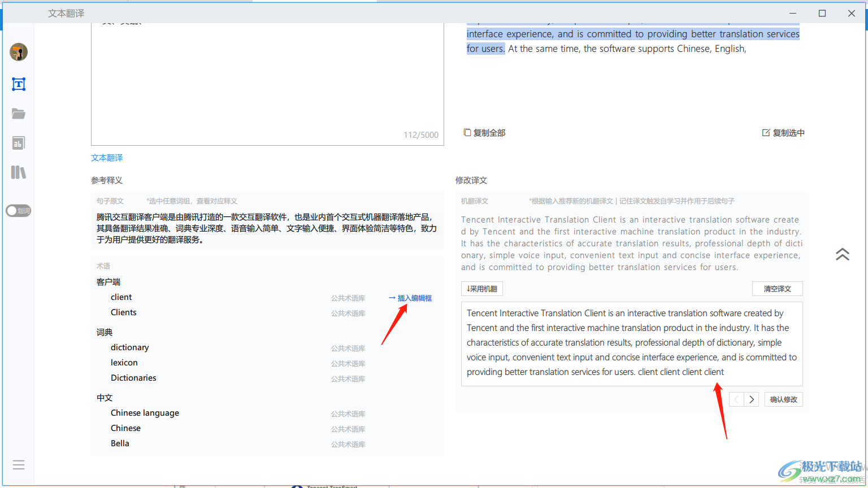Go to the previous sentence arrow
Viewport: 868px width, 488px height.
click(736, 399)
